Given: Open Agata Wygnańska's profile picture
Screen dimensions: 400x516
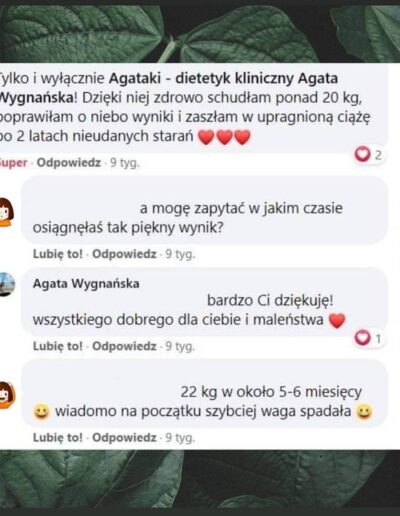Looking at the screenshot, I should tap(7, 284).
